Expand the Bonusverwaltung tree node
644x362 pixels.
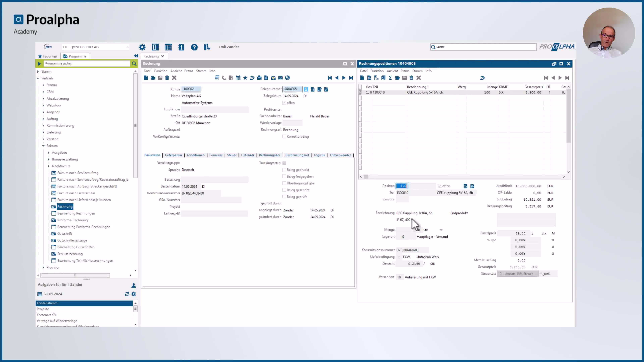pos(49,159)
